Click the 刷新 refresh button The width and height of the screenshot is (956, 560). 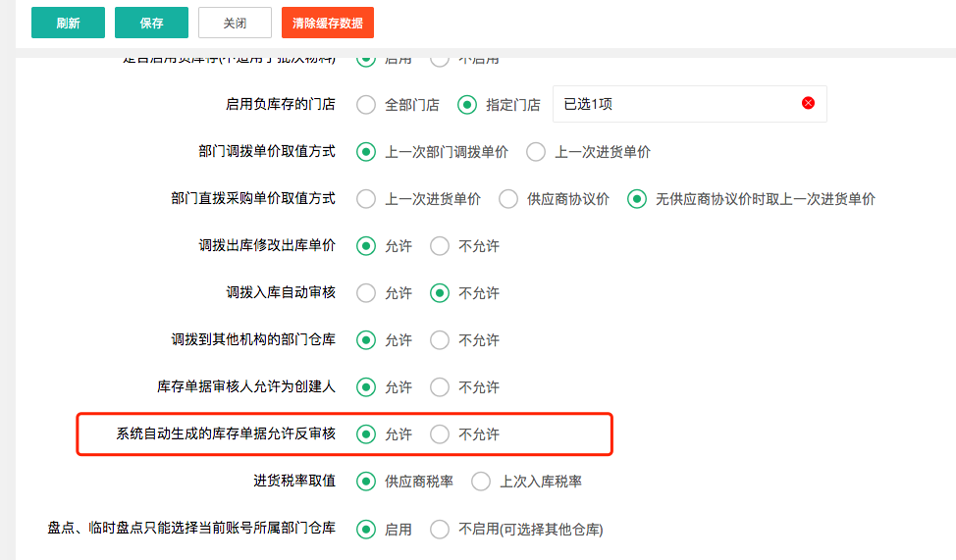pos(68,24)
